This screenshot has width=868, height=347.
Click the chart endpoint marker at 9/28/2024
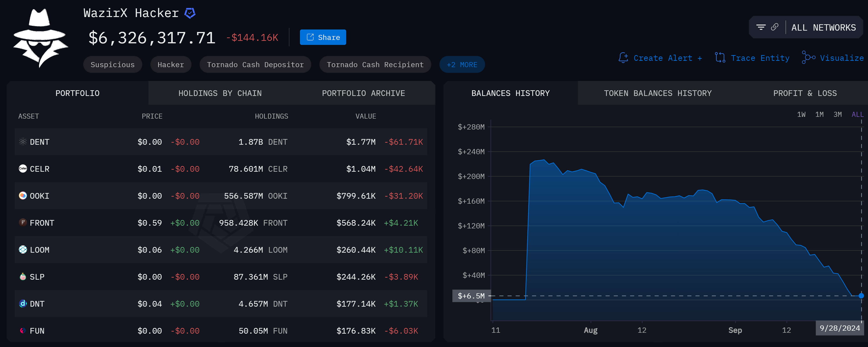[x=861, y=296]
